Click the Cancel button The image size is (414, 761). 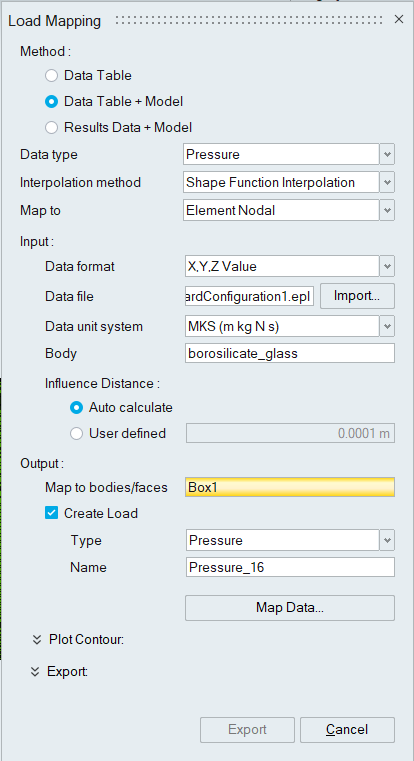point(347,729)
